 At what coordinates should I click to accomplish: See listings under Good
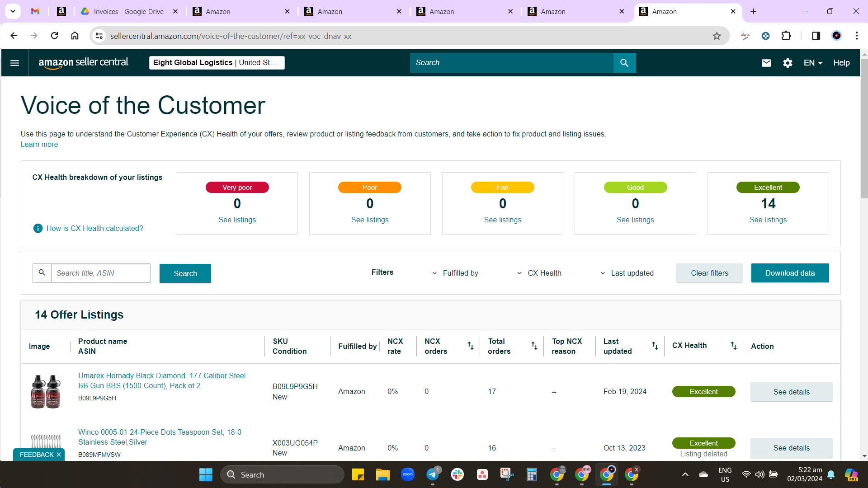[x=635, y=220]
